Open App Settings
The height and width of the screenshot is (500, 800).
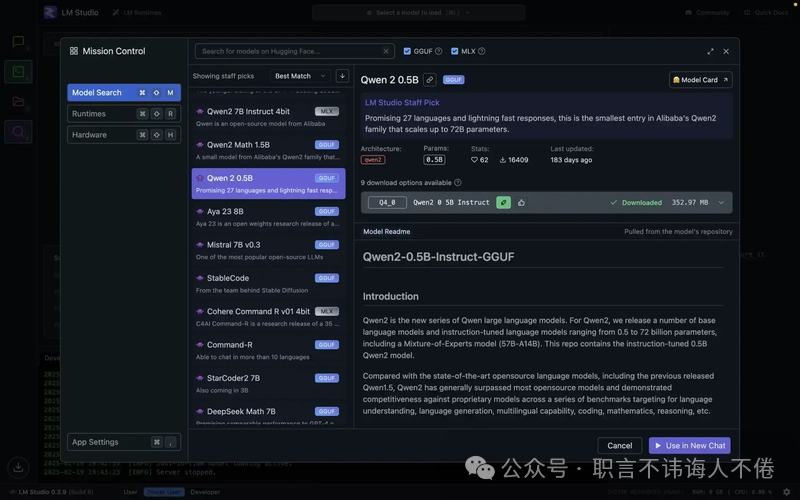click(x=124, y=442)
